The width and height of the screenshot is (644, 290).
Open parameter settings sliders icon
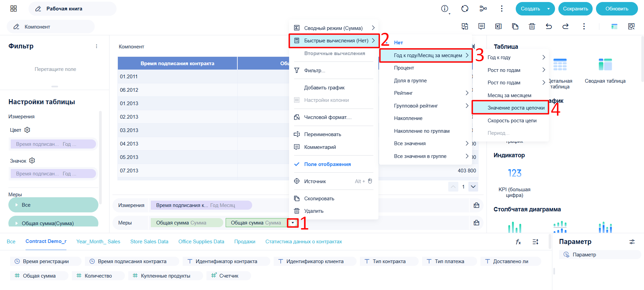(x=632, y=242)
